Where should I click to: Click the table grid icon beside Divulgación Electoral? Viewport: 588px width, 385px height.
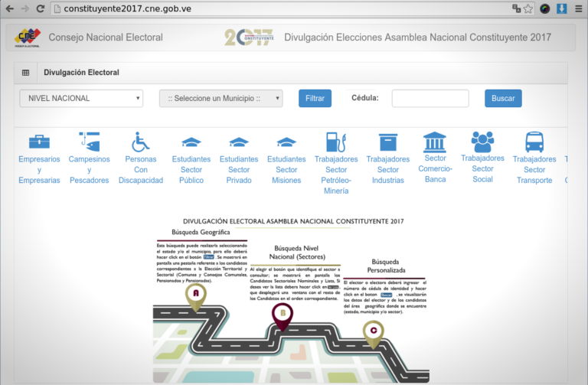coord(25,73)
